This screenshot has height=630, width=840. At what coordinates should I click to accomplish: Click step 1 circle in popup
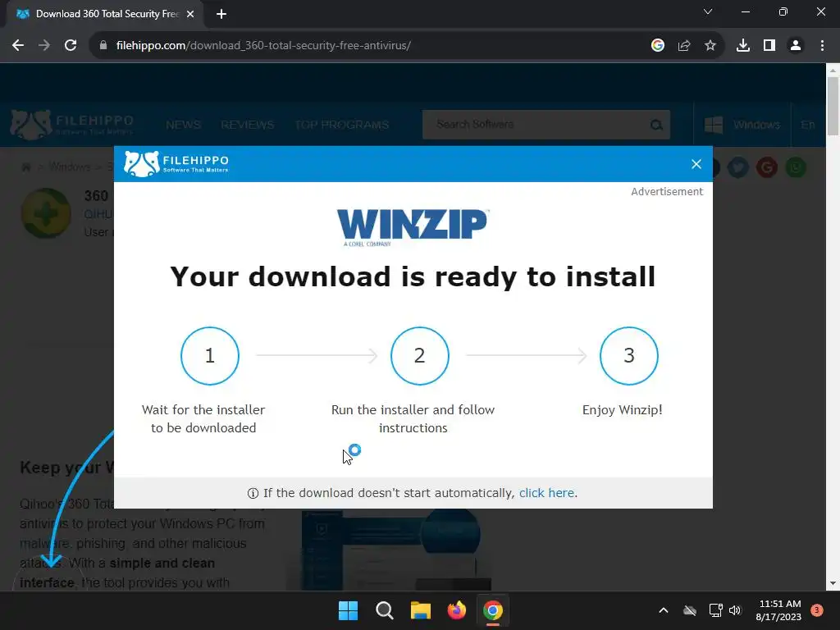tap(209, 356)
